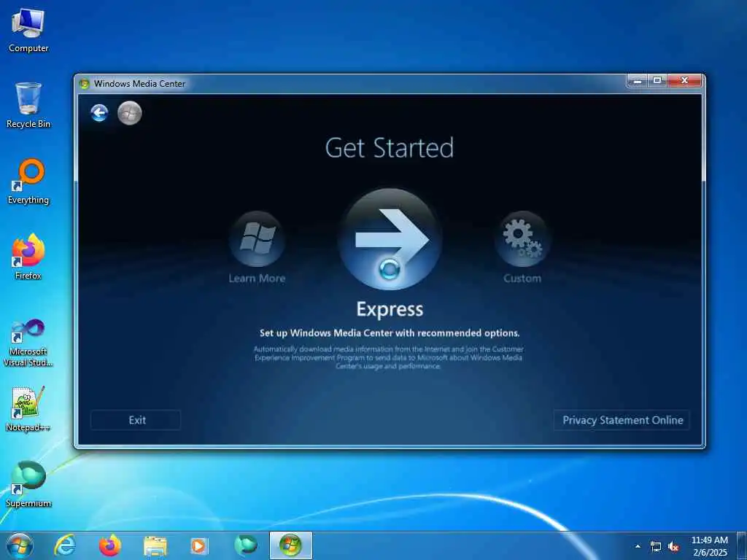Show hidden tray icons arrow
The image size is (747, 560).
coord(638,546)
